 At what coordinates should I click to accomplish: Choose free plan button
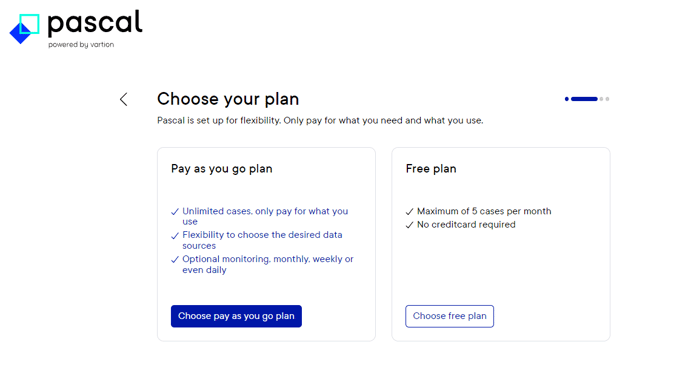pos(449,316)
